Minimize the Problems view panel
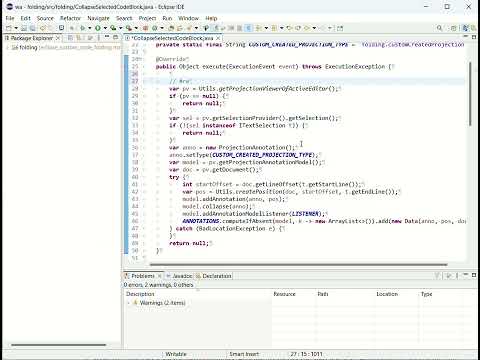480x360 pixels. point(466,275)
